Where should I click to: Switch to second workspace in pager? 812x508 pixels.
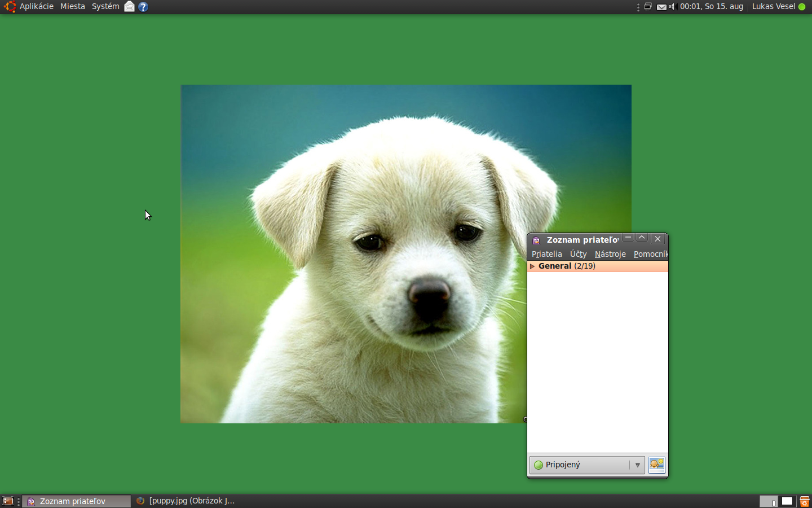(787, 501)
